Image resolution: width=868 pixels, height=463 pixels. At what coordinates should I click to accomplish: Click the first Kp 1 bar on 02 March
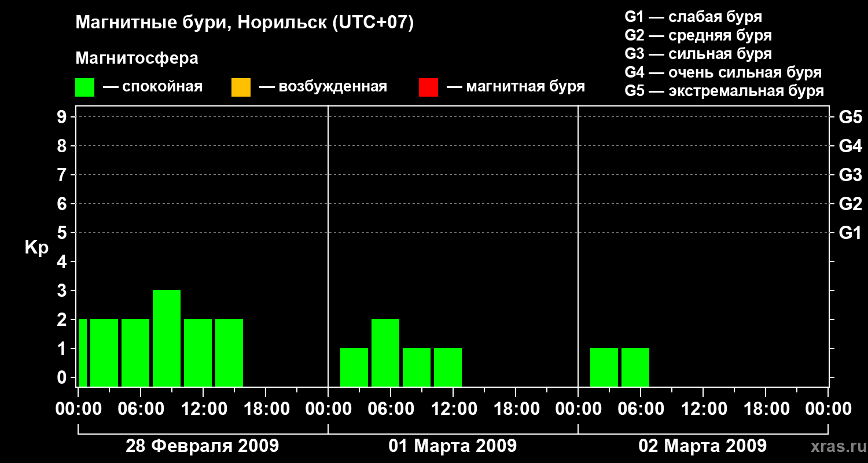(x=604, y=367)
